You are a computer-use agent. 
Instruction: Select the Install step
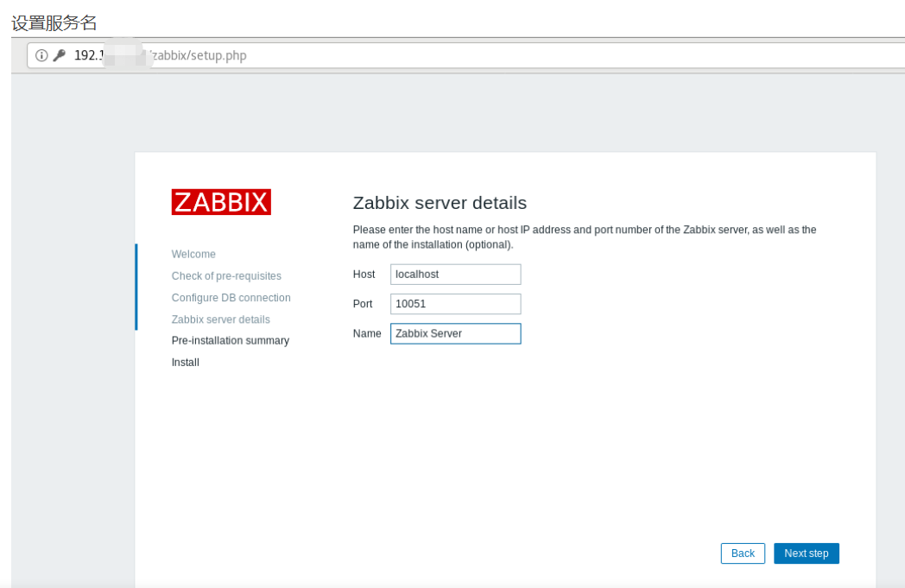186,363
